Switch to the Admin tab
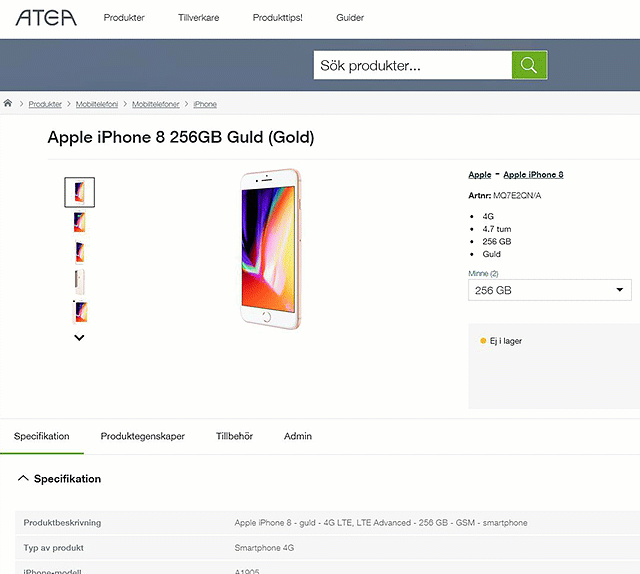This screenshot has width=640, height=574. click(x=298, y=436)
